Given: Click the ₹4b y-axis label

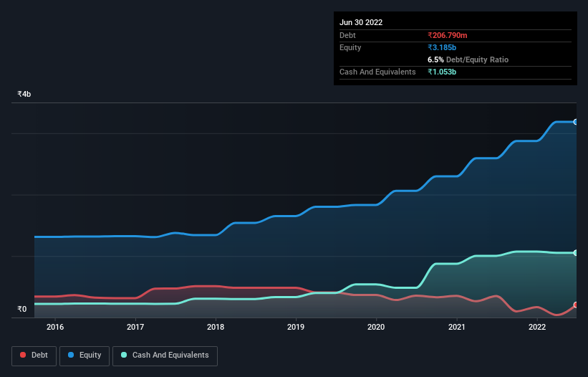Looking at the screenshot, I should pos(24,94).
